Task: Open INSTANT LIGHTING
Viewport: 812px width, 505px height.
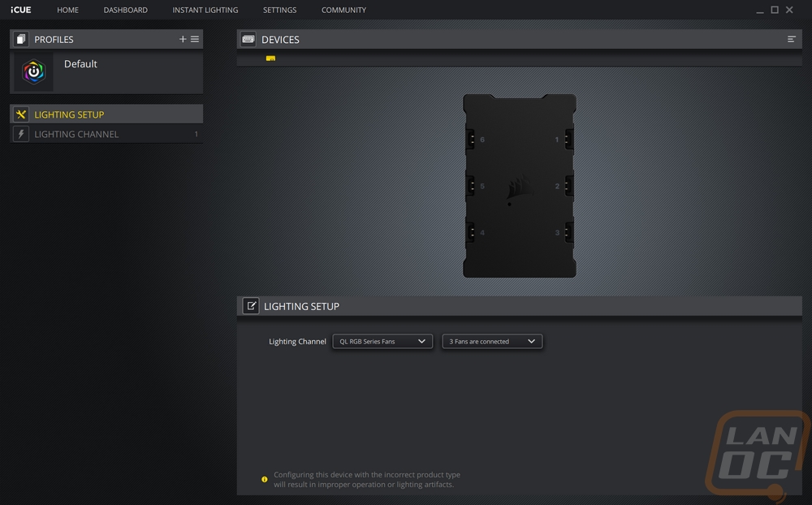Action: pos(205,10)
